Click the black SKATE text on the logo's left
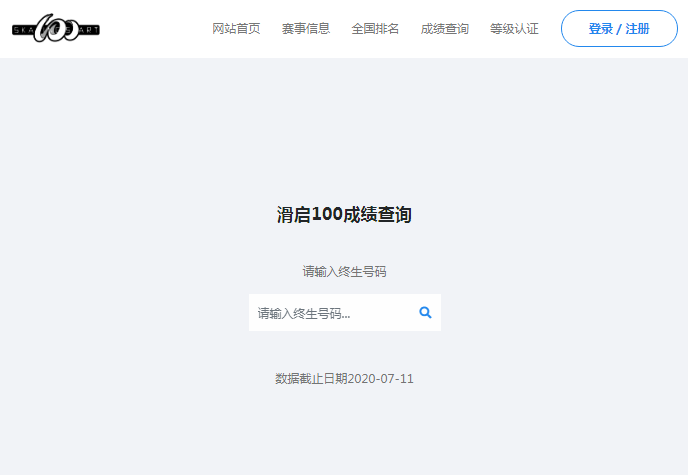Viewport: 688px width, 475px height. tap(23, 30)
